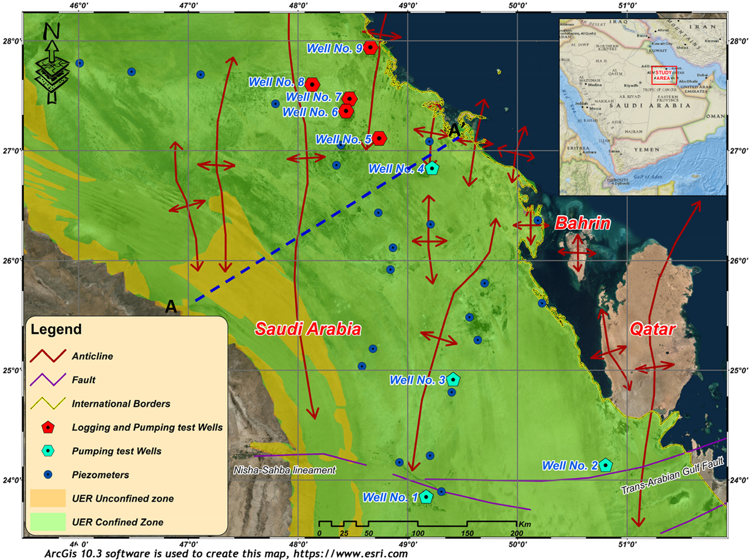Screen dimensions: 749x560
Task: Select the cyan pentagon marker of Well No. 3
Action: coord(453,379)
